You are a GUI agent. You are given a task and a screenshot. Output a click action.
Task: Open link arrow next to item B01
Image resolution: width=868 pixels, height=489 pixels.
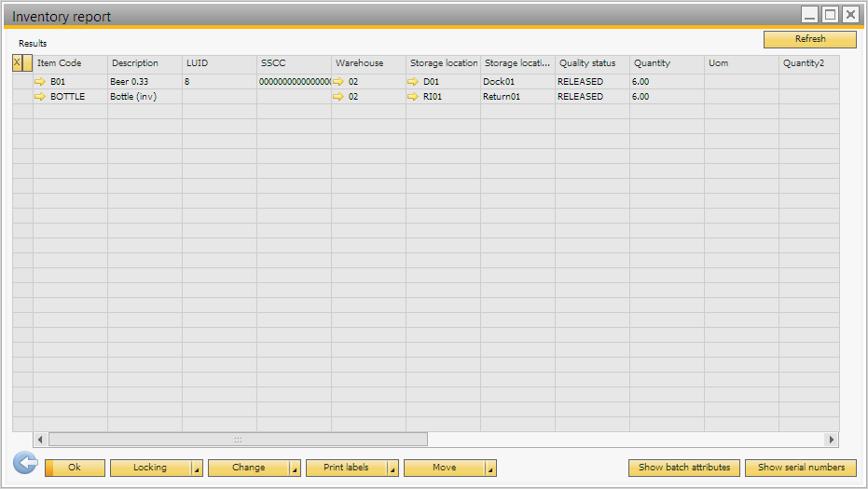(x=40, y=82)
